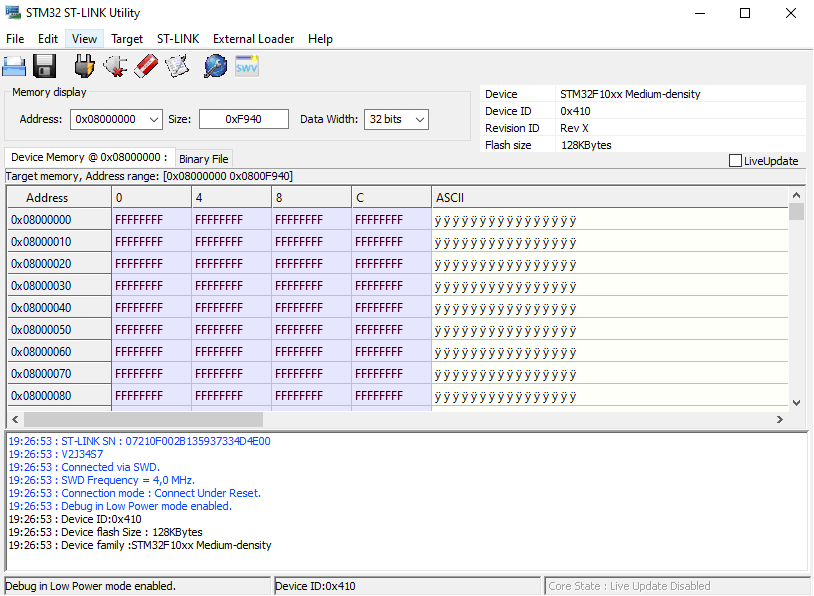
Task: Open the Data Width 32 bits dropdown
Action: [x=420, y=119]
